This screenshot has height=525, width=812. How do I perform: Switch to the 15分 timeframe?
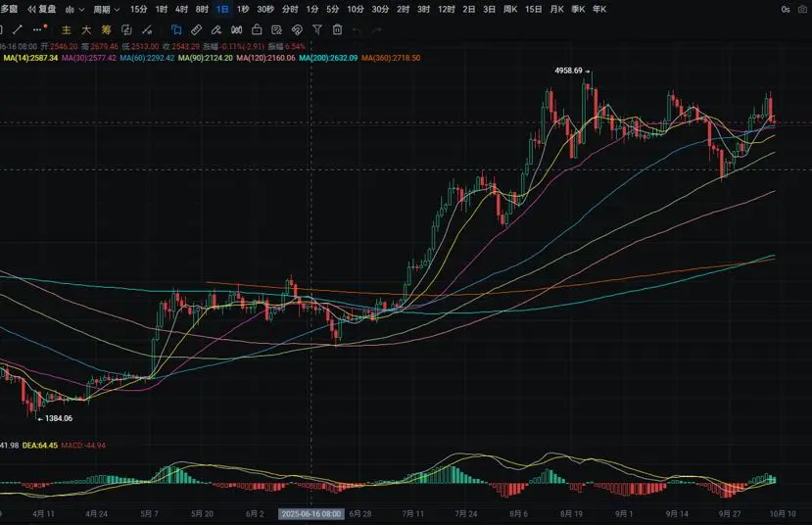138,10
